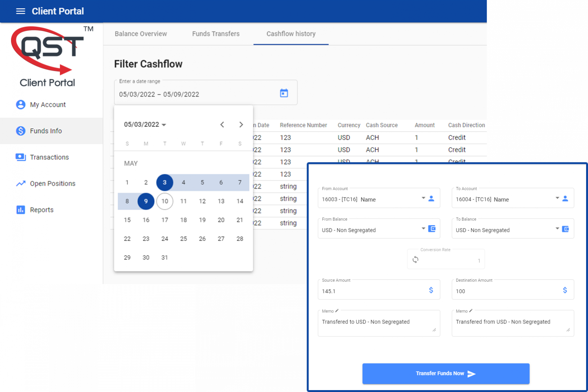The image size is (588, 392).
Task: Select May 10 in the calendar
Action: (165, 201)
